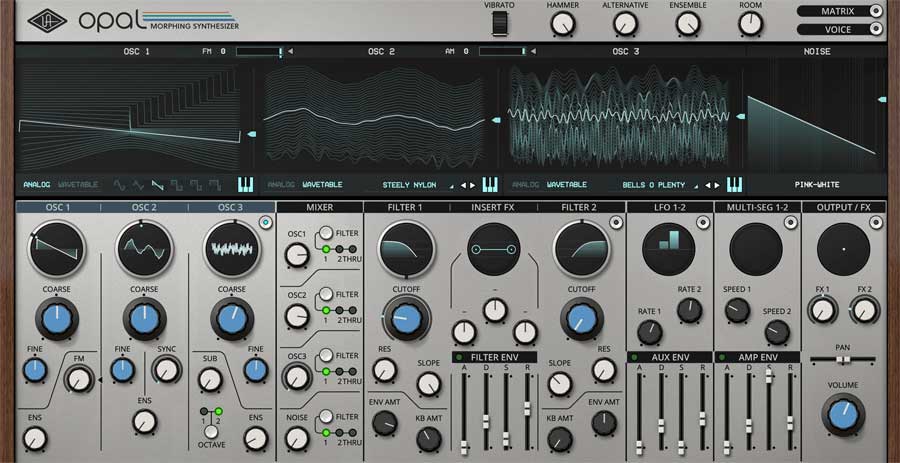Click the FM source arrow beside the FM bar
This screenshot has height=463, width=900.
290,52
